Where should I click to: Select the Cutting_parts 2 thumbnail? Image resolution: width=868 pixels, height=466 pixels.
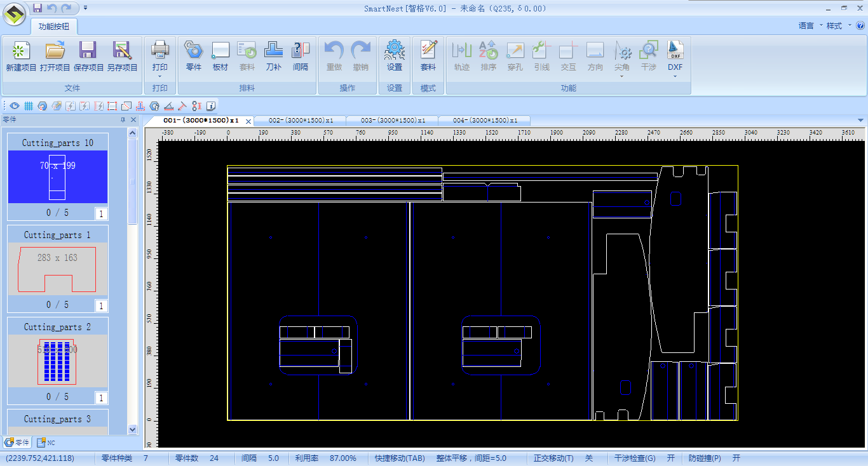pyautogui.click(x=58, y=361)
